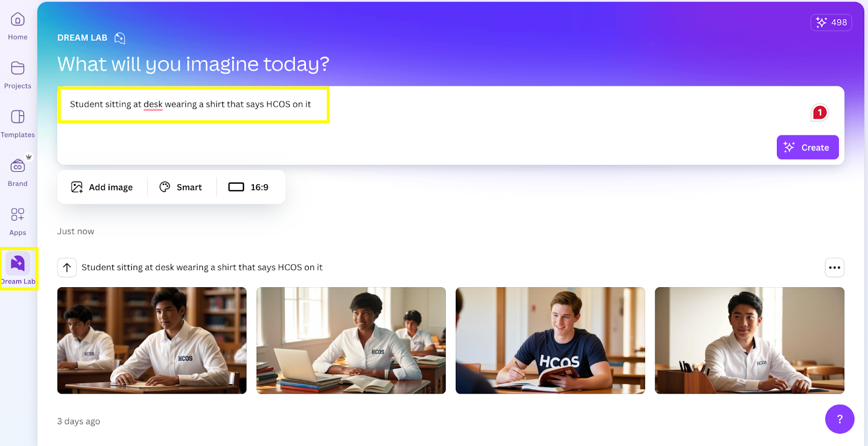This screenshot has width=868, height=446.
Task: Click the Create button
Action: click(807, 147)
